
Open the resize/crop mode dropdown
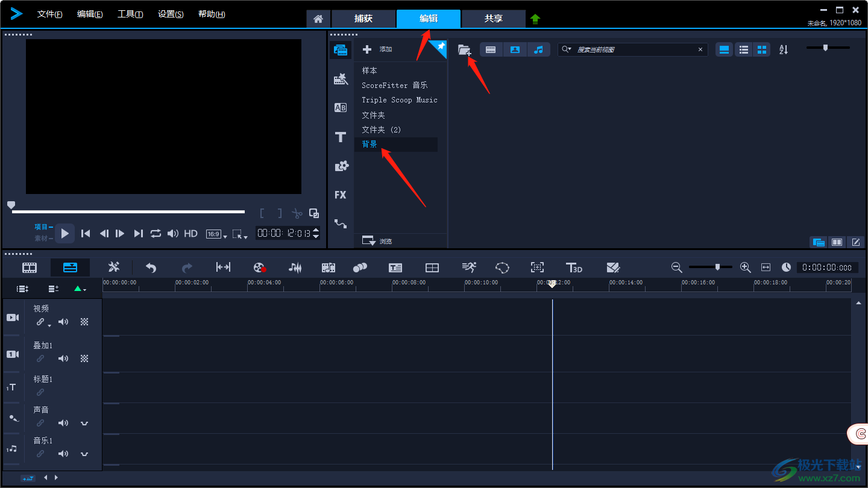click(x=240, y=234)
